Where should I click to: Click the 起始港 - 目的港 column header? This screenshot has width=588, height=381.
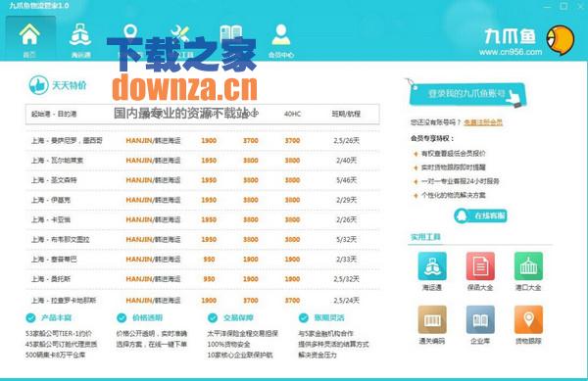tap(54, 114)
